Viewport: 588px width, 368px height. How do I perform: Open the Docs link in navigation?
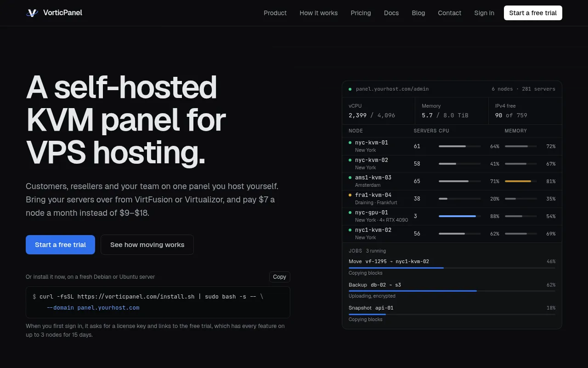click(x=391, y=13)
